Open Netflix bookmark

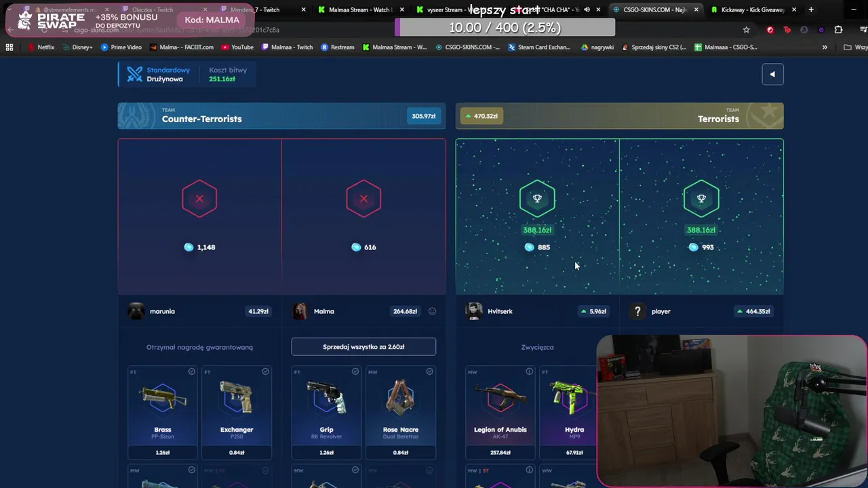(41, 47)
